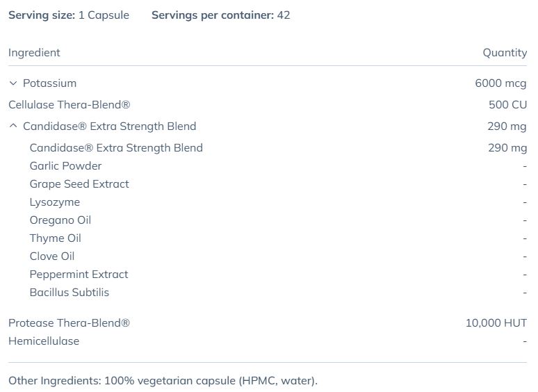Click the Protease Thera-Blend ingredient
538x392 pixels.
coord(70,323)
